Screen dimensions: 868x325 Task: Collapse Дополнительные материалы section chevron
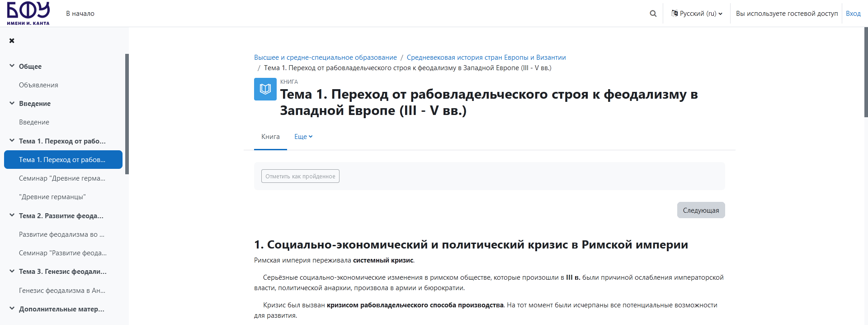pos(12,309)
